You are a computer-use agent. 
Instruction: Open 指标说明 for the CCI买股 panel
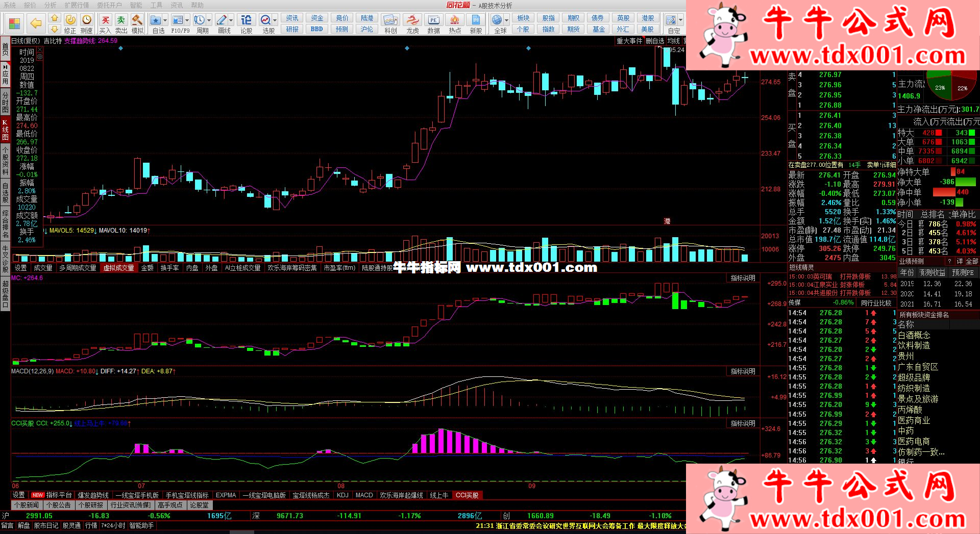click(x=742, y=423)
